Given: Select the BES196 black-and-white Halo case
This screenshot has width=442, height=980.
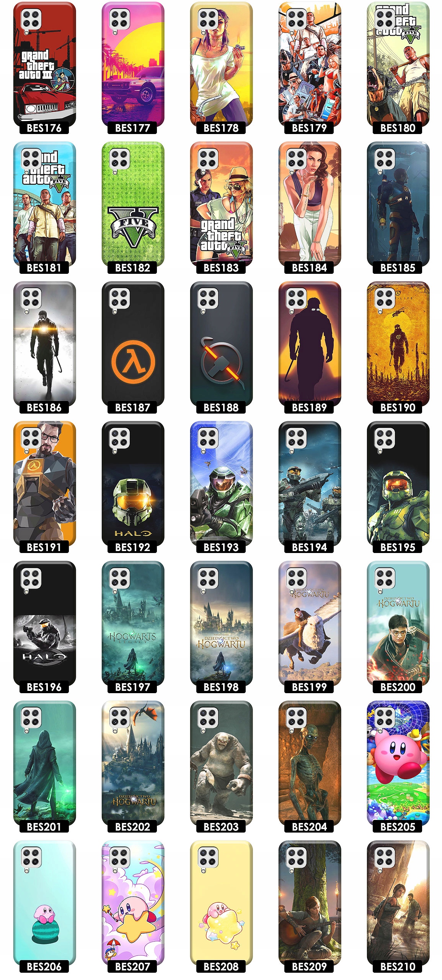Looking at the screenshot, I should click(x=44, y=623).
